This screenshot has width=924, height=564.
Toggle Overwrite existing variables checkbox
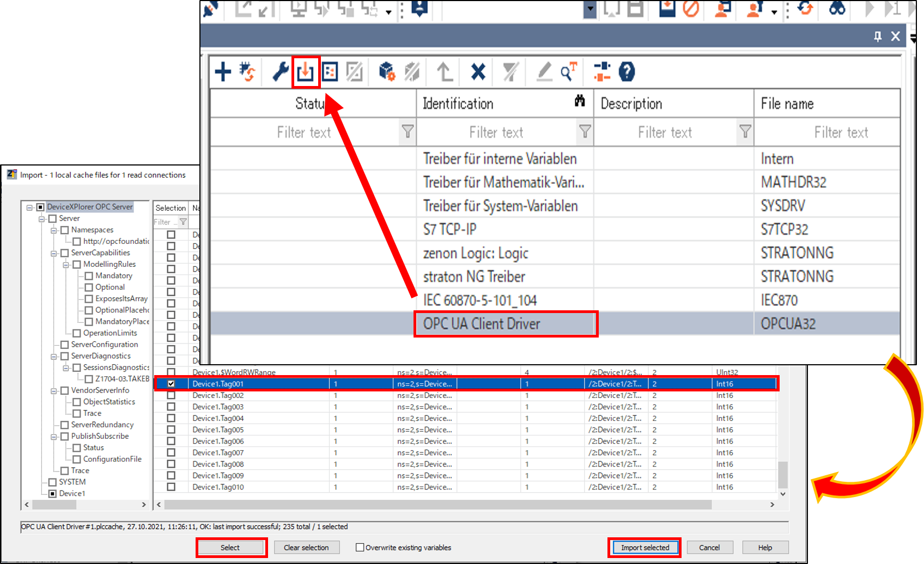[x=360, y=548]
